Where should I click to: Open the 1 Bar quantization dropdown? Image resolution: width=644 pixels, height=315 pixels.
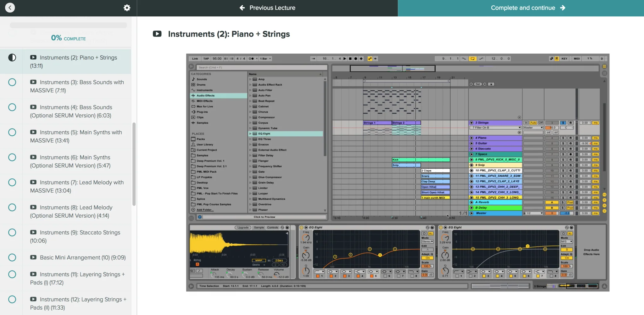[x=265, y=59]
